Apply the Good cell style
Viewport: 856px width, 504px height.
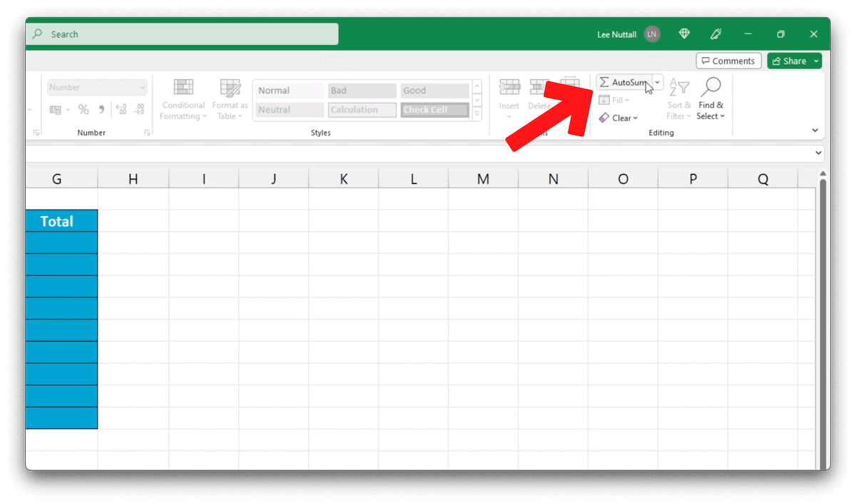[434, 91]
